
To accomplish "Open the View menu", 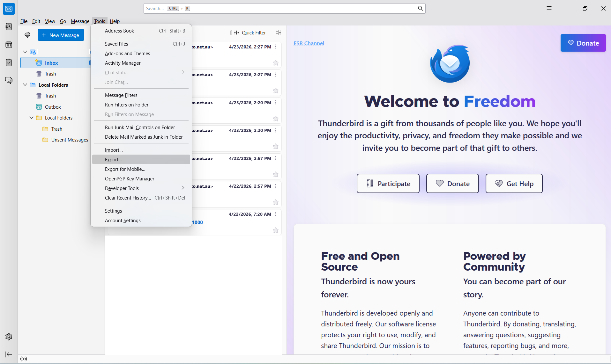I will pos(50,21).
